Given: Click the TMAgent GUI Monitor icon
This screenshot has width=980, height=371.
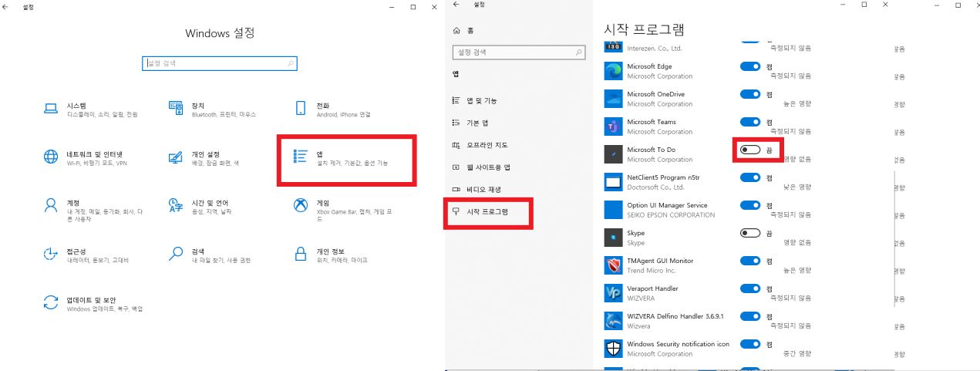Looking at the screenshot, I should coord(614,265).
